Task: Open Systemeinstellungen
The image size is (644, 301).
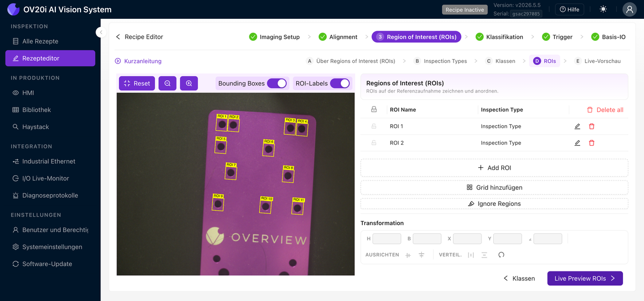Action: [x=50, y=247]
